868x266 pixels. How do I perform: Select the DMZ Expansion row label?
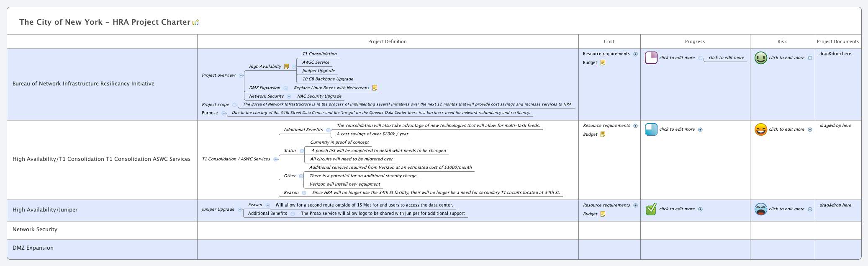click(x=33, y=248)
